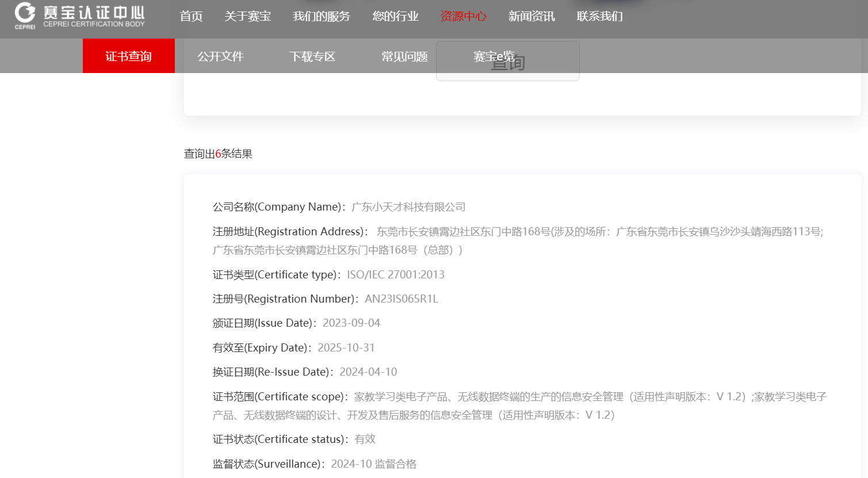Switch to the 公开文件 tab
This screenshot has width=868, height=478.
pyautogui.click(x=220, y=56)
